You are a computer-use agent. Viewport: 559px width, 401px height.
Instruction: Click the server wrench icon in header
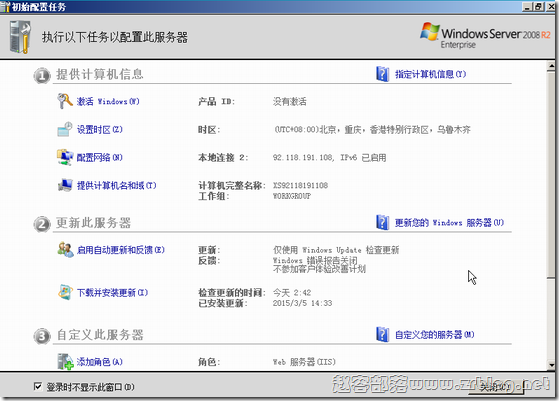[x=20, y=37]
